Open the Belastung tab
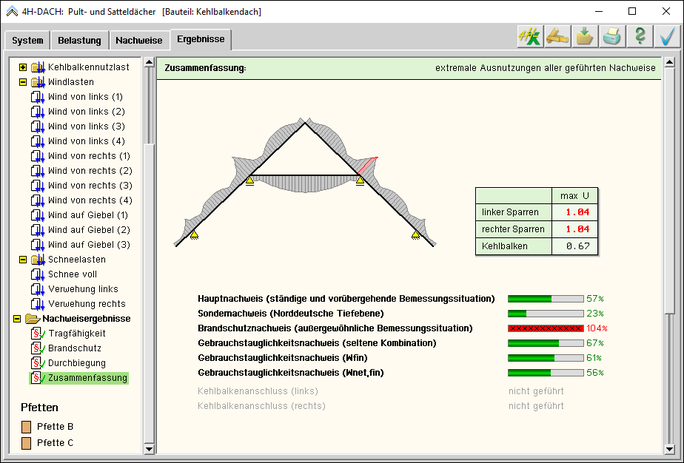684x463 pixels. [78, 41]
